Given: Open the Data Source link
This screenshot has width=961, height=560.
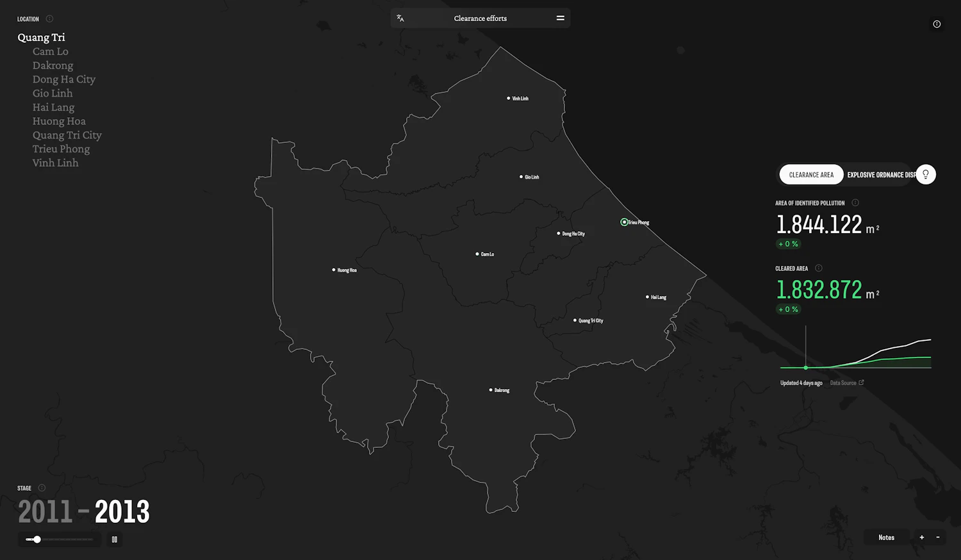Looking at the screenshot, I should [x=846, y=383].
